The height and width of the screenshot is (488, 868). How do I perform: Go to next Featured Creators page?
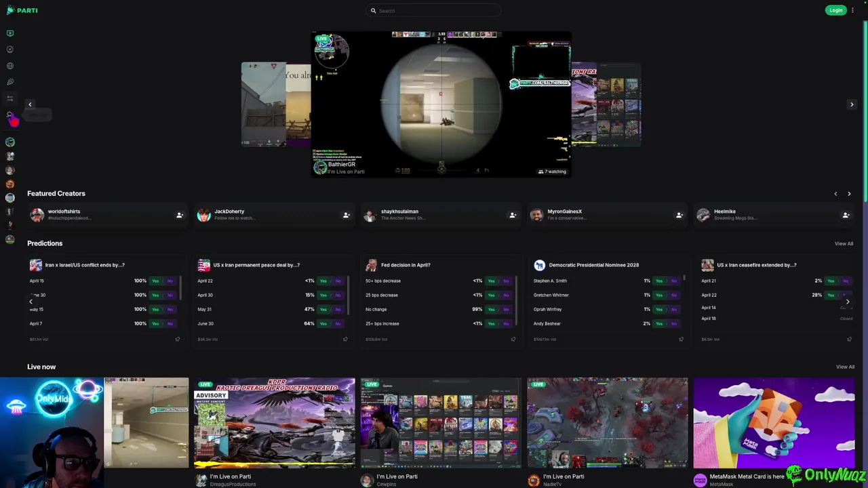click(x=849, y=194)
